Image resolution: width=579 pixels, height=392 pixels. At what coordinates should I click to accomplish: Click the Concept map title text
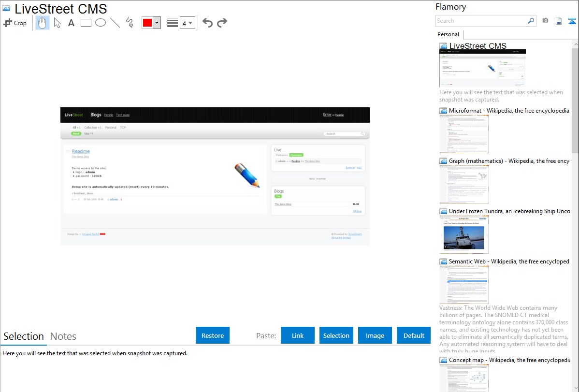point(509,360)
